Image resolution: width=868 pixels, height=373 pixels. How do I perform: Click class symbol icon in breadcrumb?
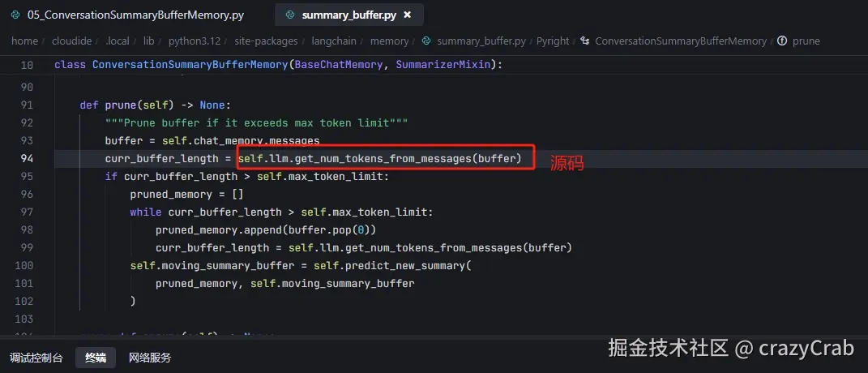coord(584,41)
